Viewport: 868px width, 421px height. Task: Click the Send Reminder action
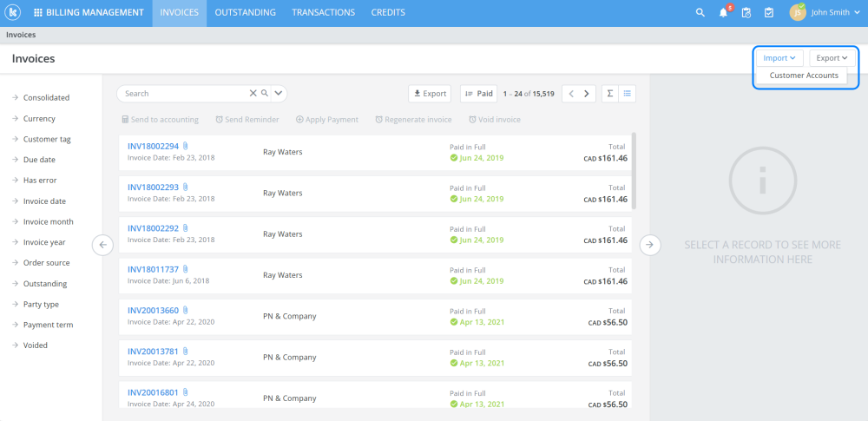[247, 119]
